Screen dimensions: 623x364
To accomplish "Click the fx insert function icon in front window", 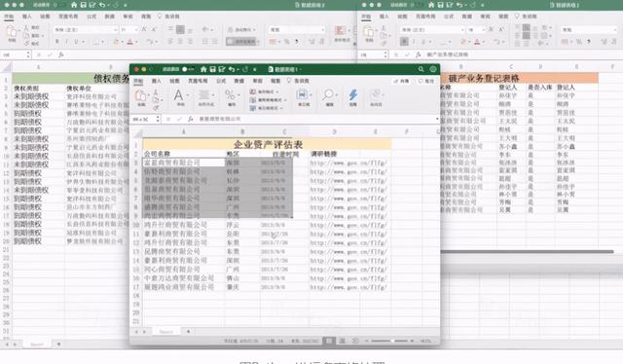I will tap(191, 119).
